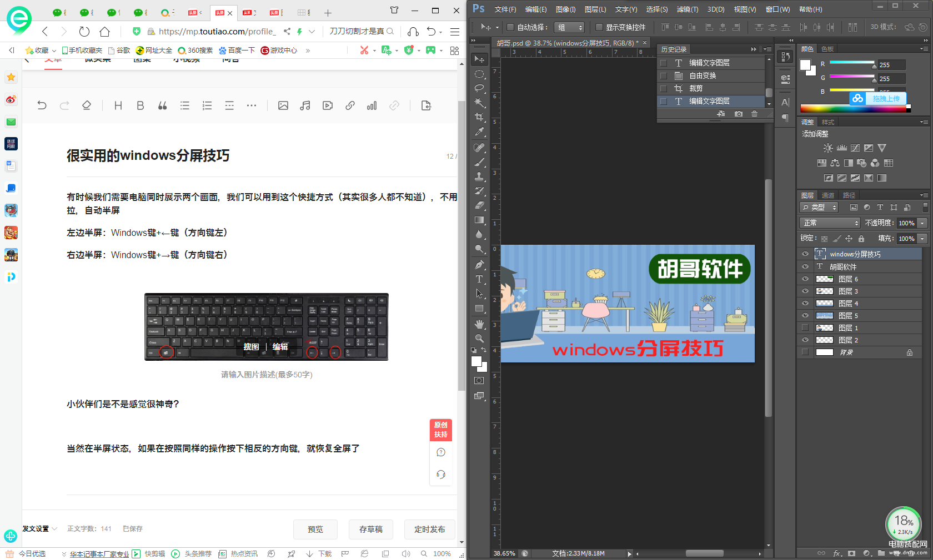
Task: Select the Elliptical Marquee tool
Action: click(x=479, y=74)
